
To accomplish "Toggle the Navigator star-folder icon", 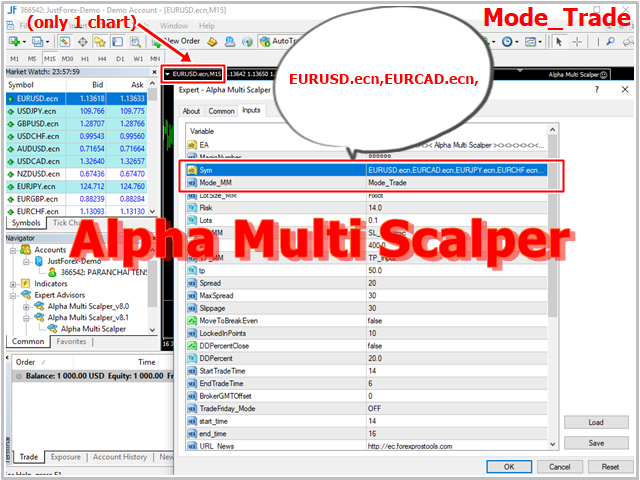I will pyautogui.click(x=100, y=41).
